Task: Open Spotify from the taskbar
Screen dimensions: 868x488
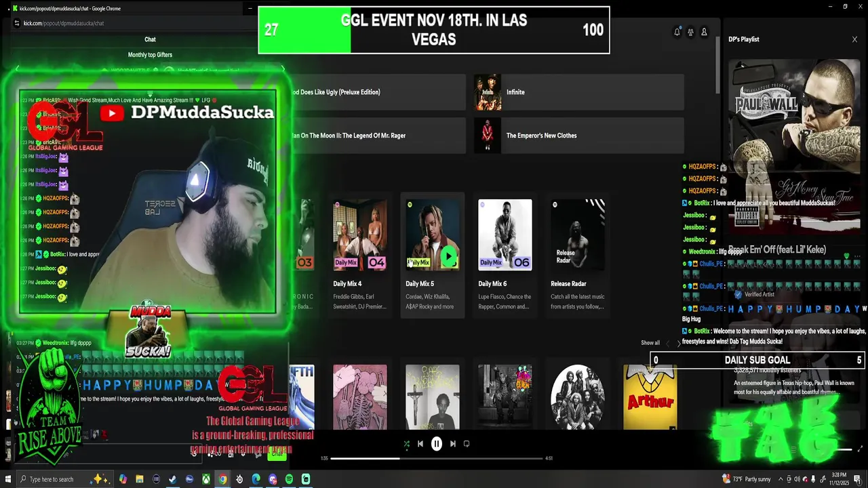Action: 289,479
